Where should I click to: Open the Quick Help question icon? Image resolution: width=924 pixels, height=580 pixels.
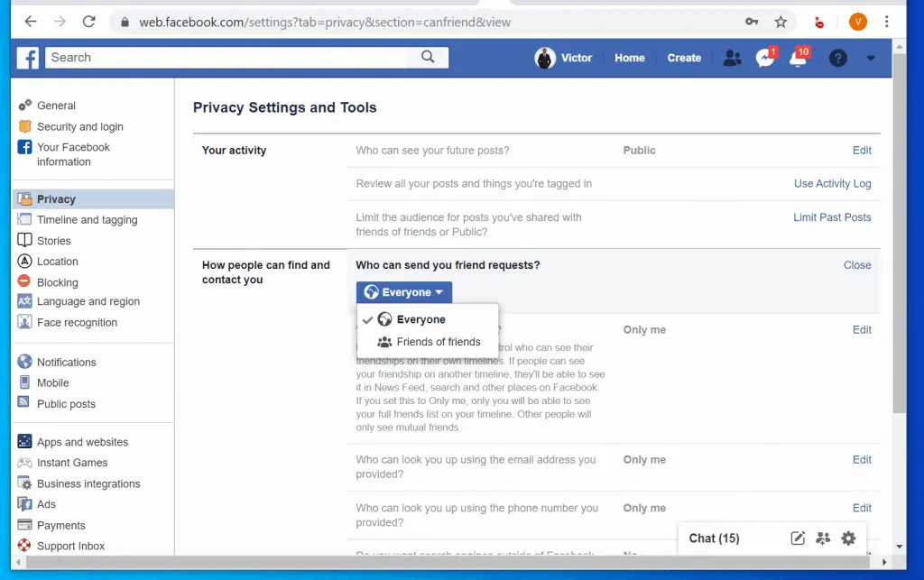[837, 58]
